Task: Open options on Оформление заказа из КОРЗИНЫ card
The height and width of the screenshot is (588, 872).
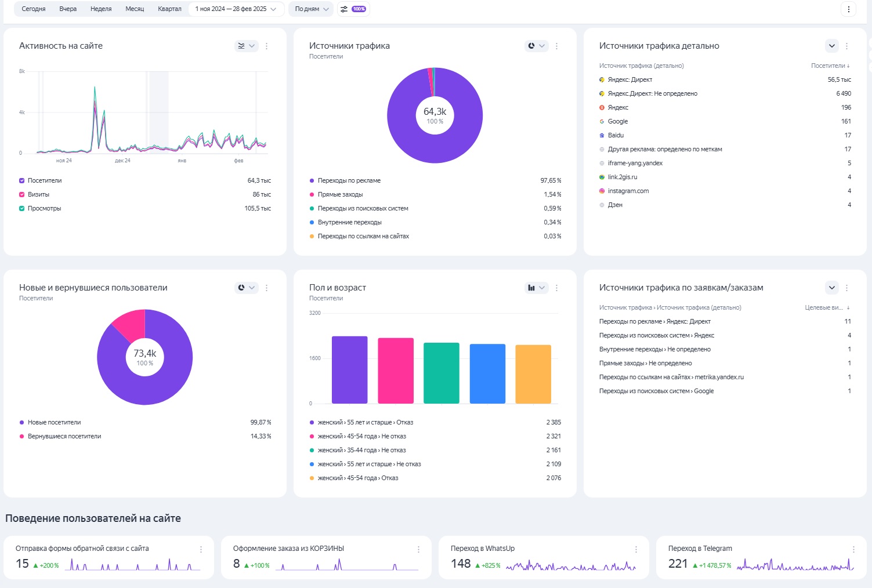Action: [418, 549]
